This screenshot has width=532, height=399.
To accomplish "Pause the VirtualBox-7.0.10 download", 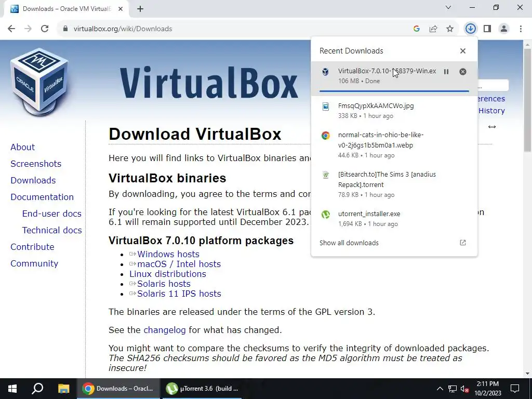I will click(x=446, y=72).
